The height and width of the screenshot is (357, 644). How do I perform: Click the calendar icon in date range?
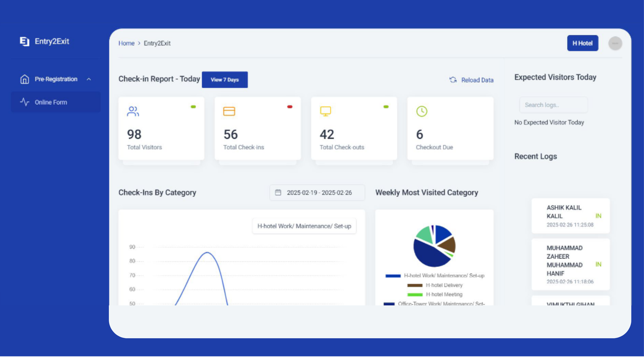point(278,192)
